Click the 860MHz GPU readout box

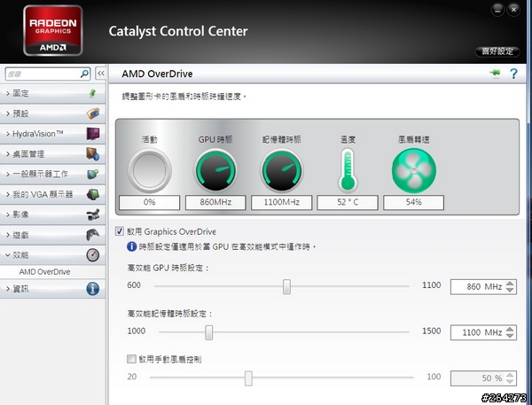tap(215, 202)
